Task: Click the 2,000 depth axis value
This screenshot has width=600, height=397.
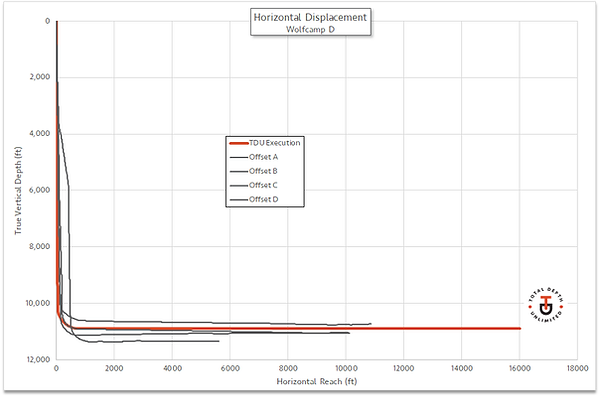Action: [x=40, y=77]
